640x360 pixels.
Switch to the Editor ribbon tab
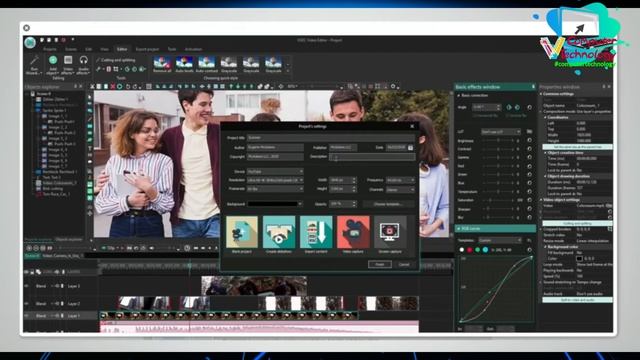[122, 49]
